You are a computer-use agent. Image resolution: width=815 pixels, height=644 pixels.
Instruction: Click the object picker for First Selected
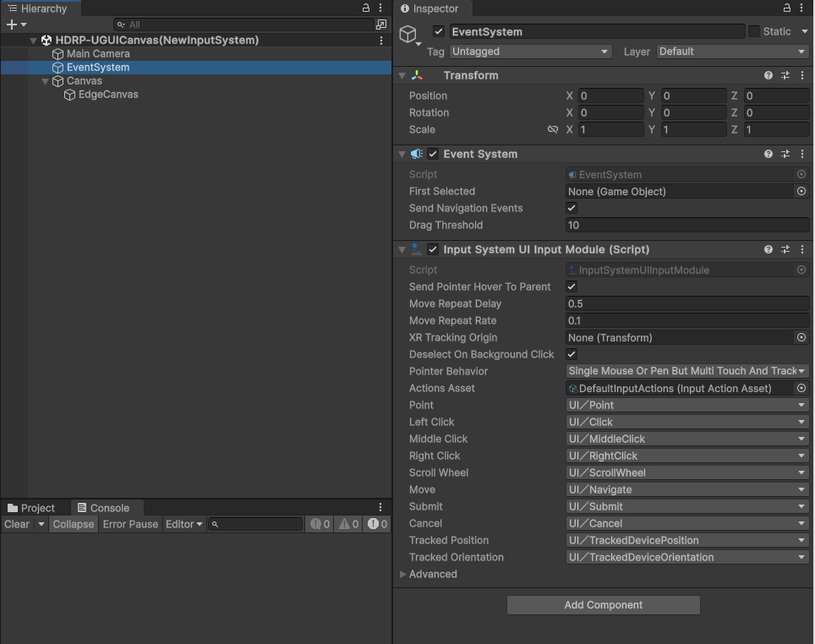coord(801,192)
